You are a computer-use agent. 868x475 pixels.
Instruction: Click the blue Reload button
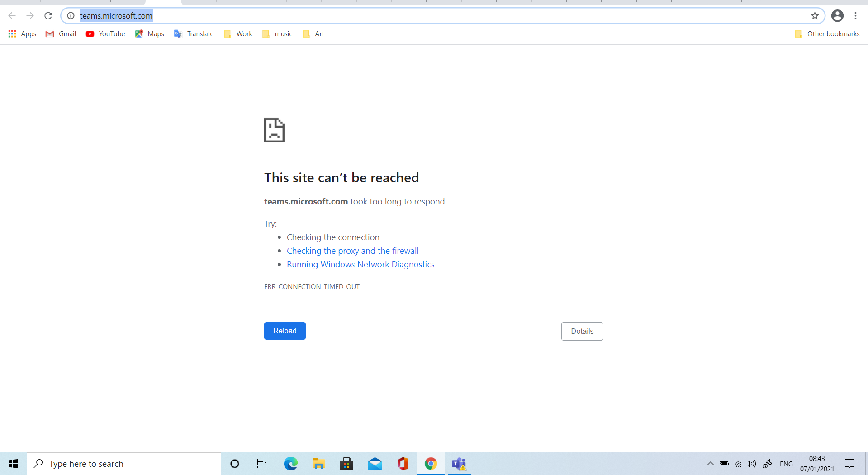[x=285, y=331]
